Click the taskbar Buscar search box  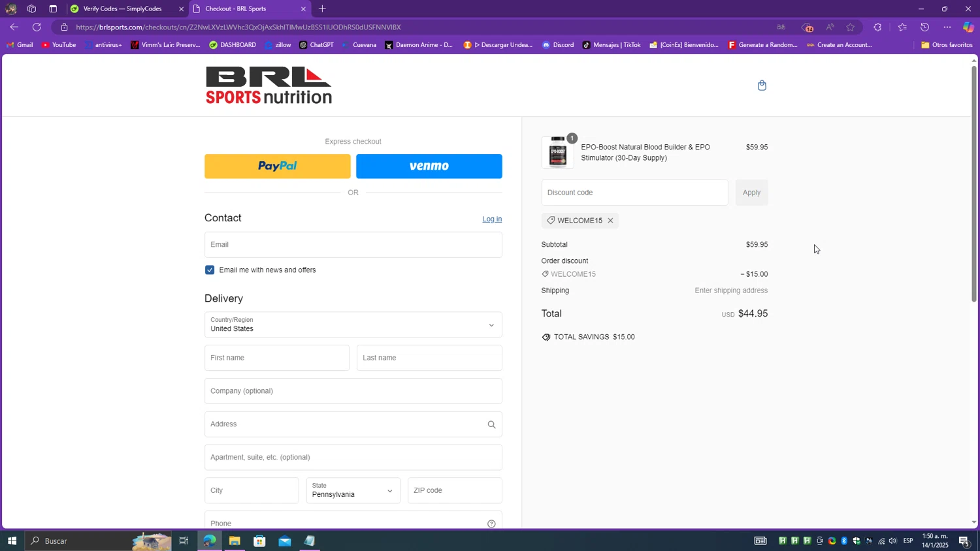coord(98,541)
